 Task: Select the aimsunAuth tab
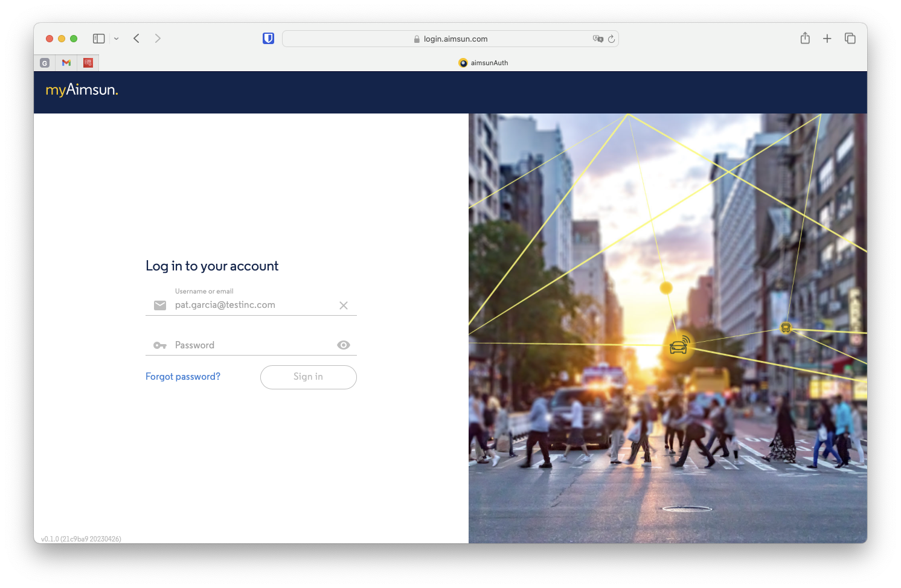[x=483, y=63]
